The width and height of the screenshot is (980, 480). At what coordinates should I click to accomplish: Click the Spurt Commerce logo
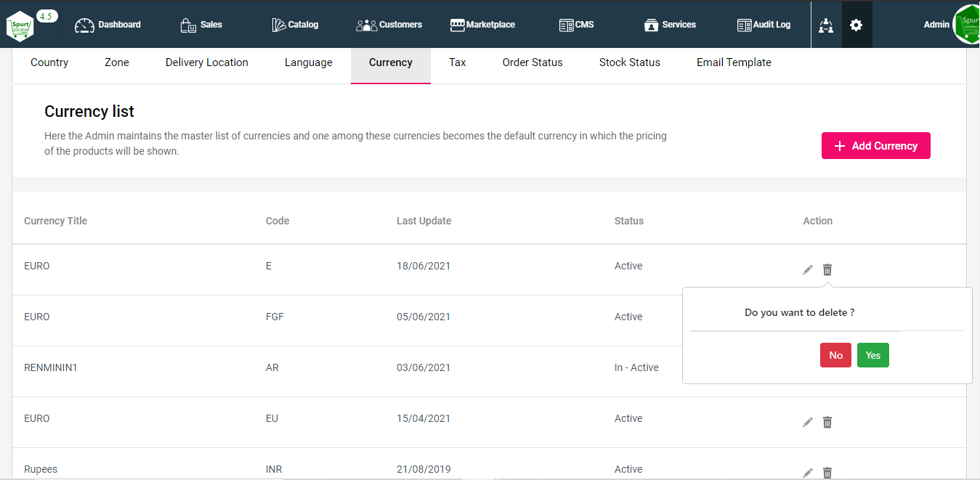point(20,27)
